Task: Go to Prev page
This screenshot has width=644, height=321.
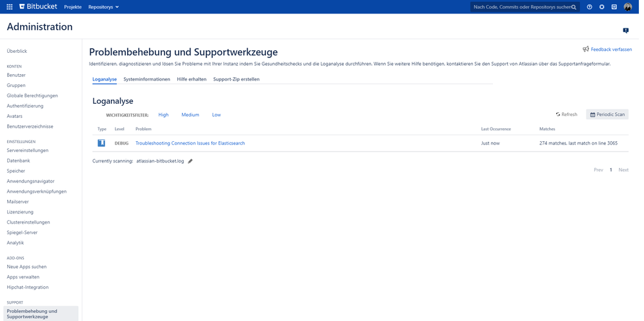Action: [x=598, y=170]
